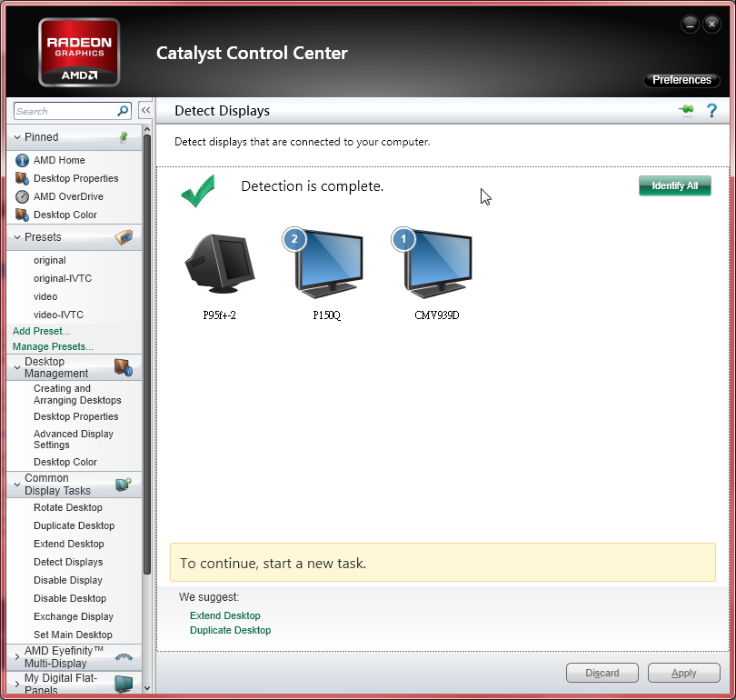Open Extend Desktop in the sidebar
Viewport: 736px width, 700px height.
pyautogui.click(x=69, y=544)
